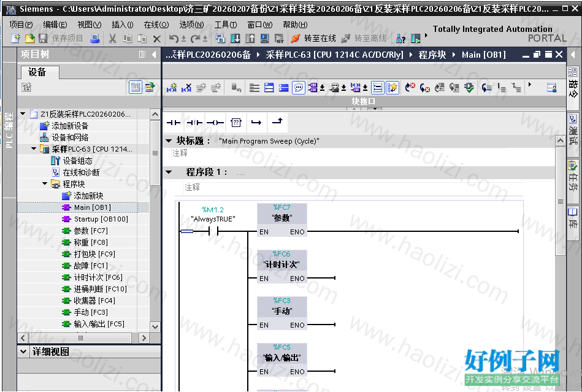
Task: Click 保存项目 save project button
Action: point(61,38)
